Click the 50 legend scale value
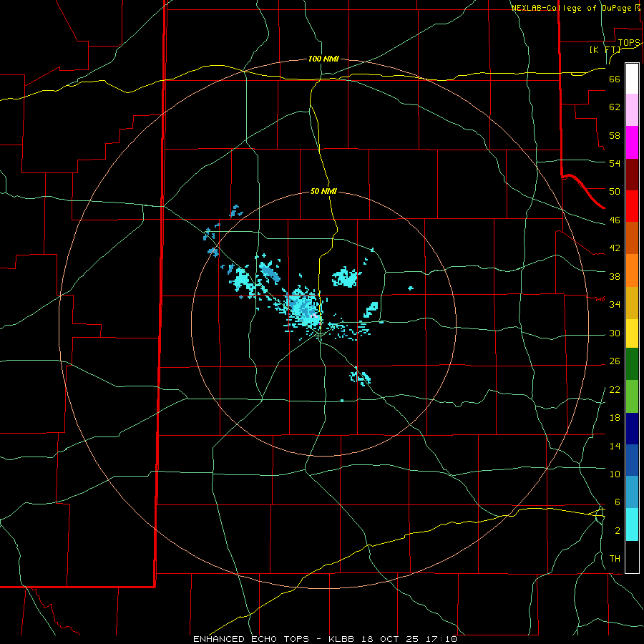Screen dimensions: 644x644 [615, 192]
